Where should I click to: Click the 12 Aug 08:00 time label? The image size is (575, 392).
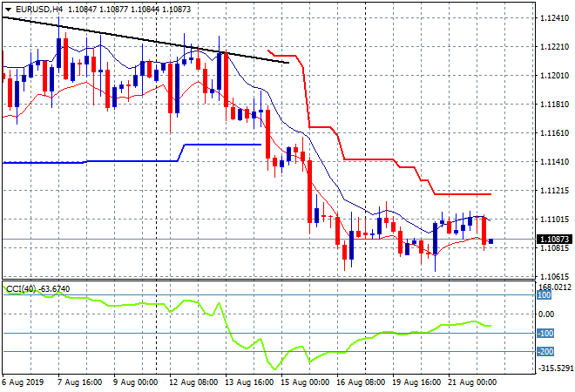pyautogui.click(x=193, y=382)
